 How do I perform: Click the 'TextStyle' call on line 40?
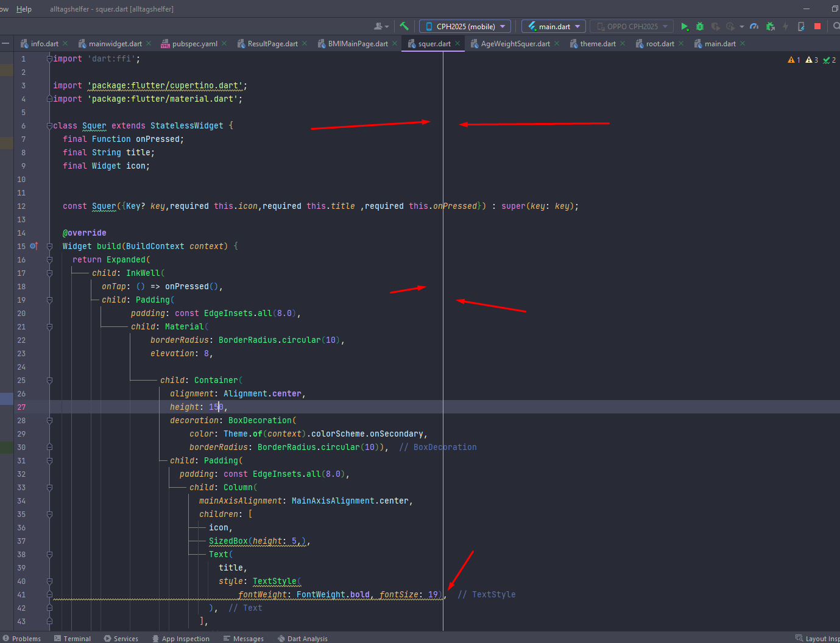[275, 581]
